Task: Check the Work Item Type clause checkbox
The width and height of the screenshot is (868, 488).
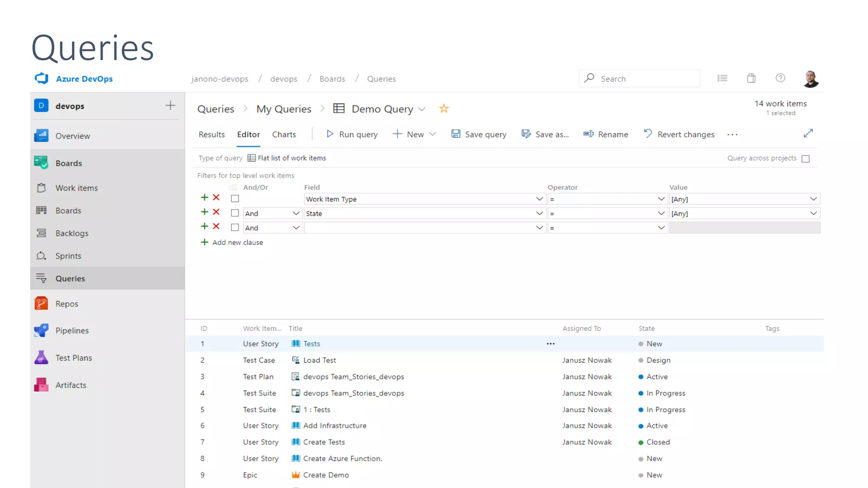Action: pos(235,199)
